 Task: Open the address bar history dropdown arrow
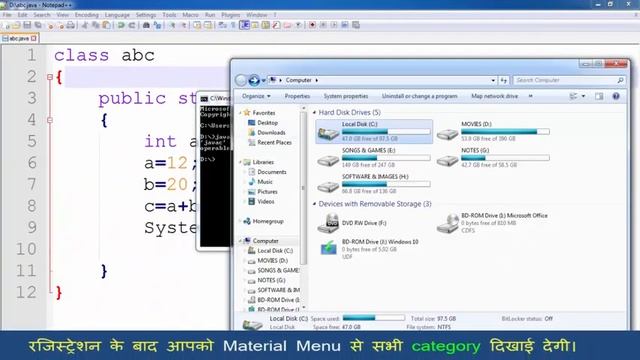(x=493, y=80)
